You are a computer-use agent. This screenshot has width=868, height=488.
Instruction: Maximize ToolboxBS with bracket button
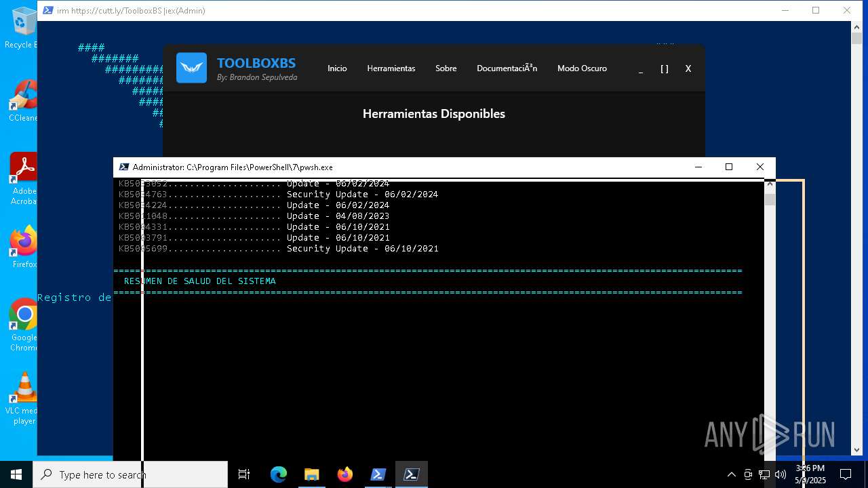click(665, 68)
